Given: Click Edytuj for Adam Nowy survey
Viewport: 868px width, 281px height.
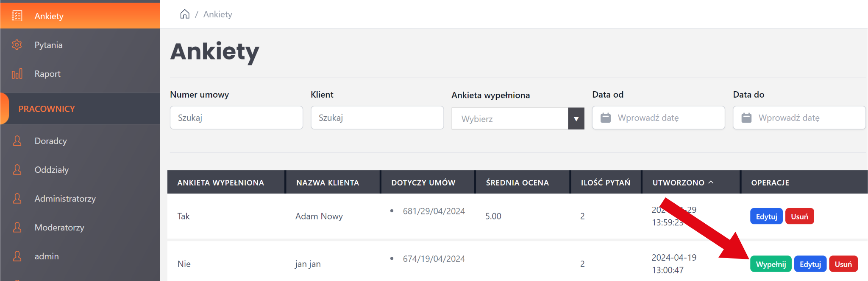Looking at the screenshot, I should point(766,216).
